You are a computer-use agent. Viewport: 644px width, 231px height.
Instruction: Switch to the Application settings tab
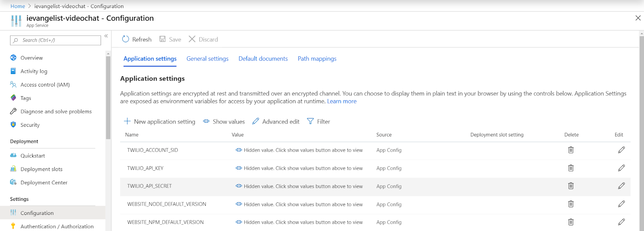[x=150, y=59]
